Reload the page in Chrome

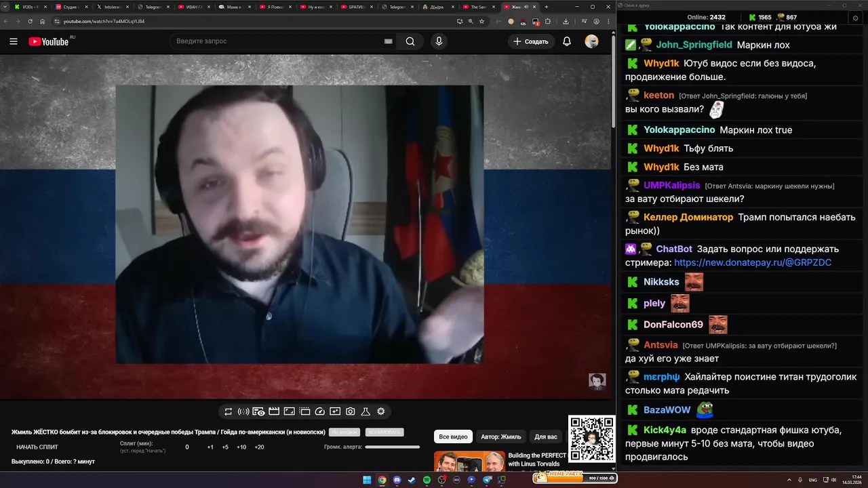coord(30,21)
